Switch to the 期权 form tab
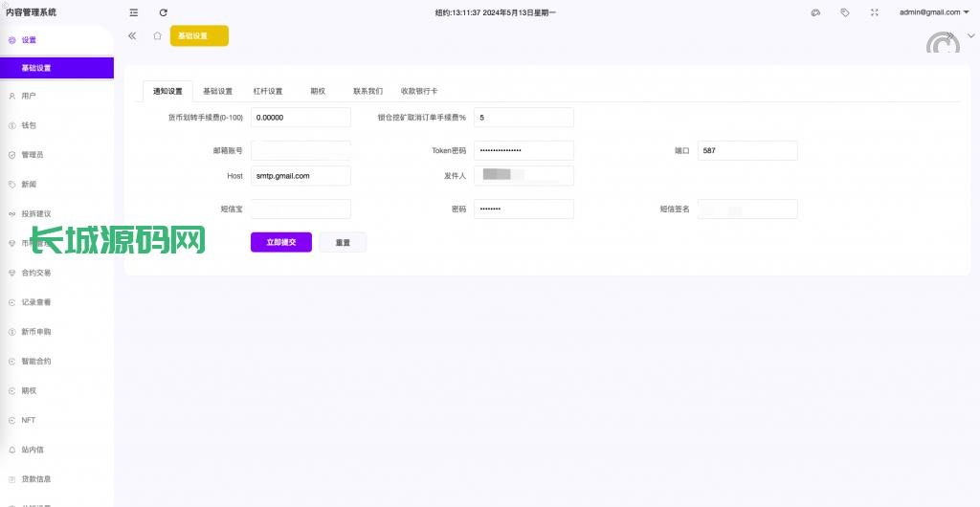The image size is (980, 507). pyautogui.click(x=318, y=91)
